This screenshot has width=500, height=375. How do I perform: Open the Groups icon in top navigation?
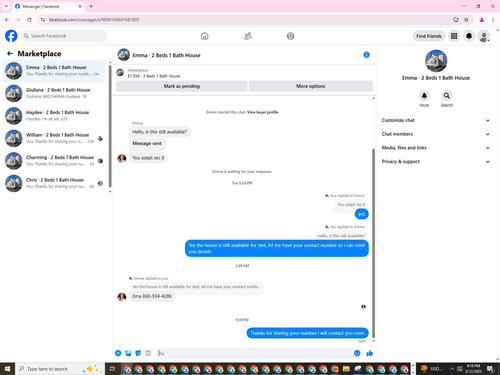291,36
